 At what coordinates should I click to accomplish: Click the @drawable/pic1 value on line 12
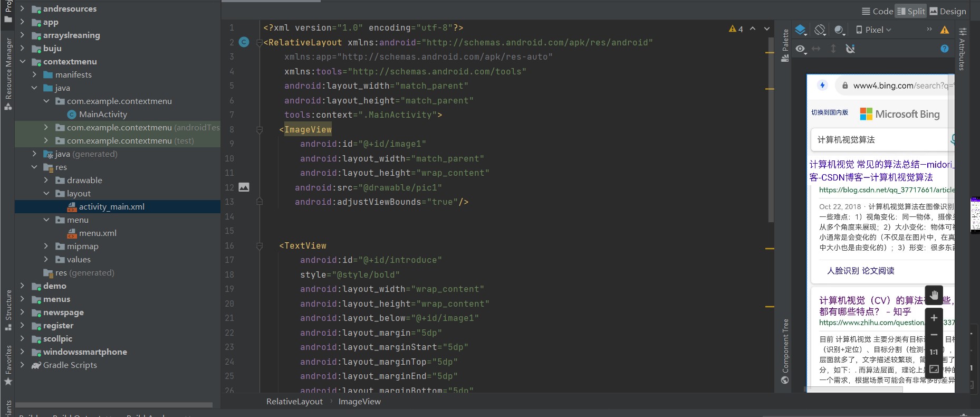coord(400,187)
